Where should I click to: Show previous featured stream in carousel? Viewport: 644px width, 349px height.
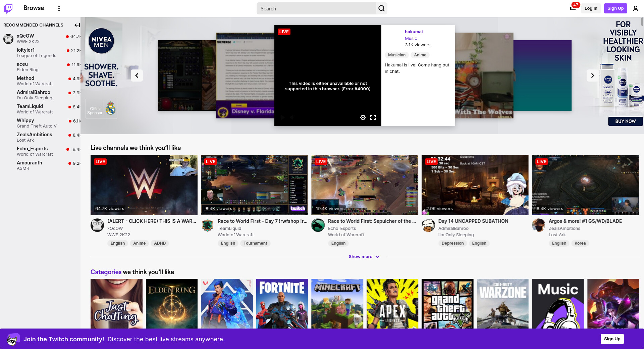[137, 76]
